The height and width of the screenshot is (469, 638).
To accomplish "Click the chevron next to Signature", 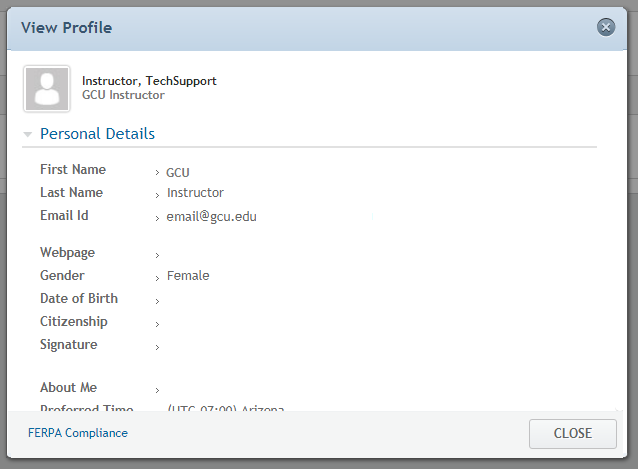I will coord(157,347).
